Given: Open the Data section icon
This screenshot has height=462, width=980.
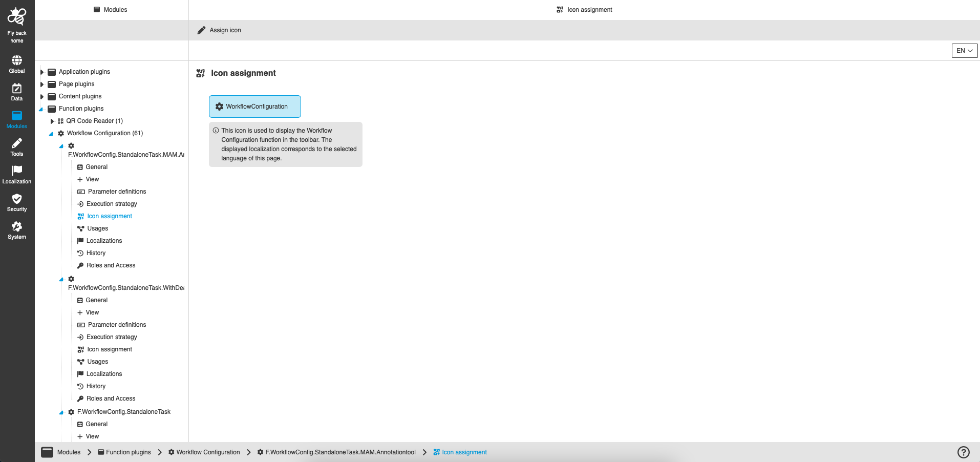Looking at the screenshot, I should point(17,88).
